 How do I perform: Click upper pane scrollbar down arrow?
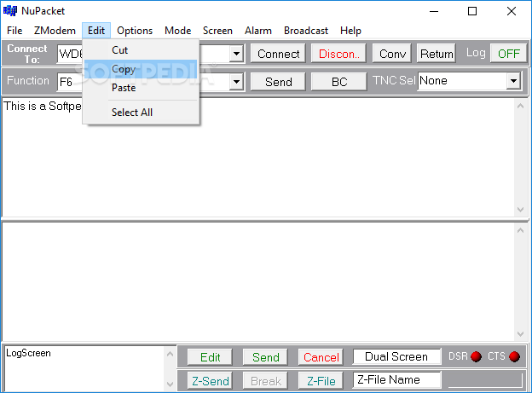pos(520,210)
